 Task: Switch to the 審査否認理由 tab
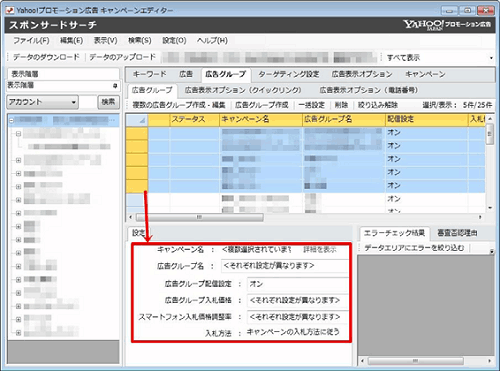point(457,233)
